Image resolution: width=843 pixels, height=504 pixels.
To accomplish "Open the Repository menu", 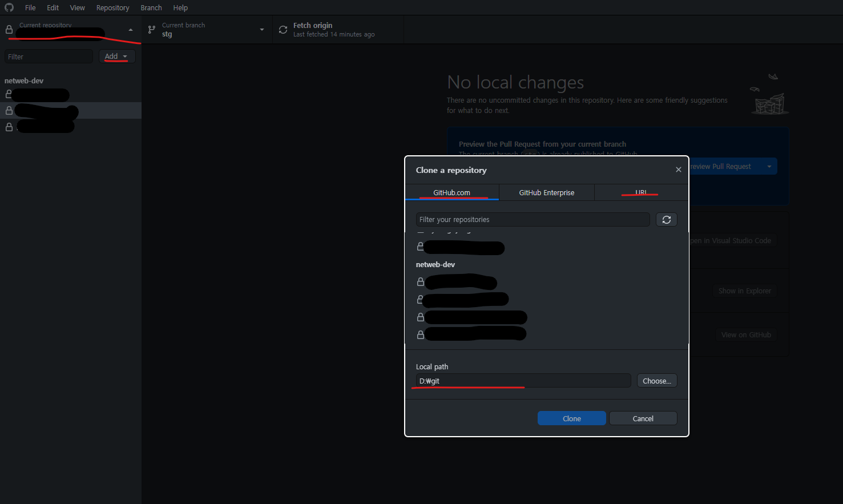I will coord(113,7).
